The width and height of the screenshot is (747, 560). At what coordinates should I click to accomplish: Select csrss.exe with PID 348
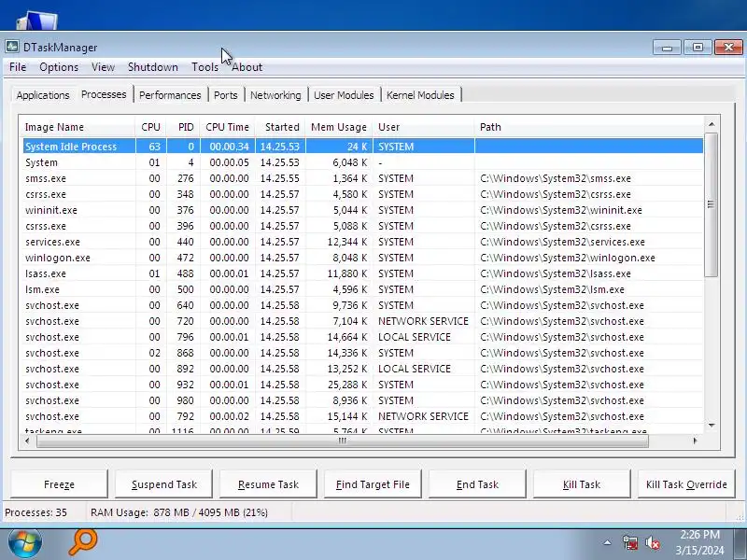(x=362, y=194)
